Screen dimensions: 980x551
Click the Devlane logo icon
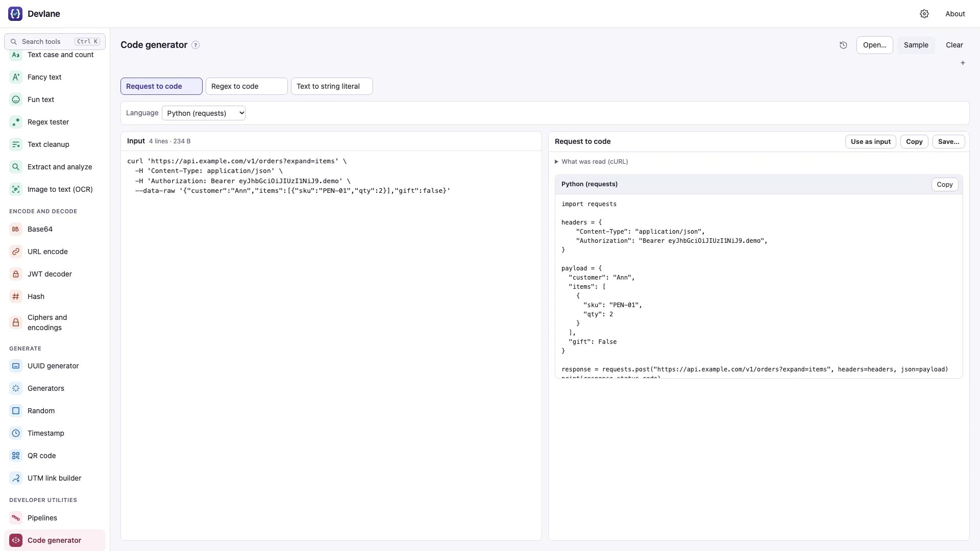tap(15, 14)
